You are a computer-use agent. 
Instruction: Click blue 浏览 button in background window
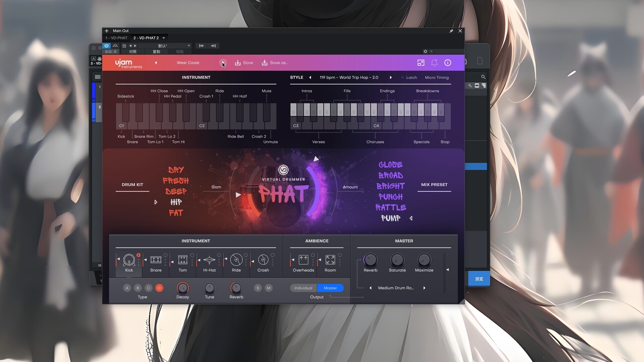click(x=479, y=279)
